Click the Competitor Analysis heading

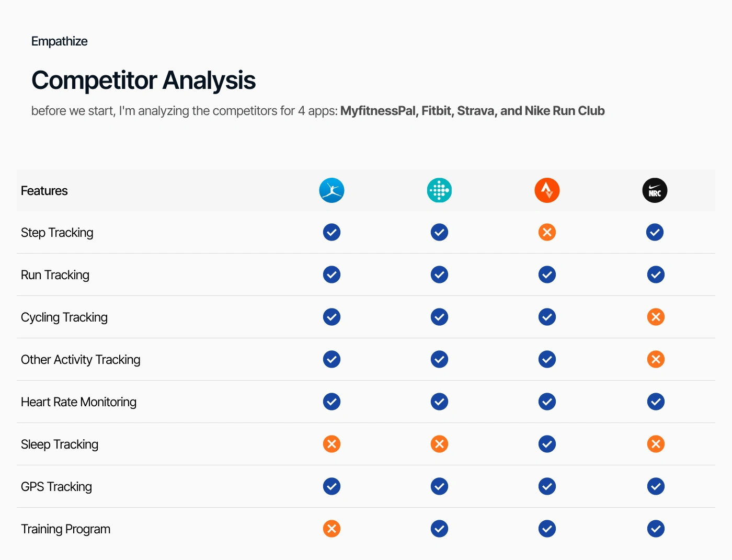(x=143, y=81)
